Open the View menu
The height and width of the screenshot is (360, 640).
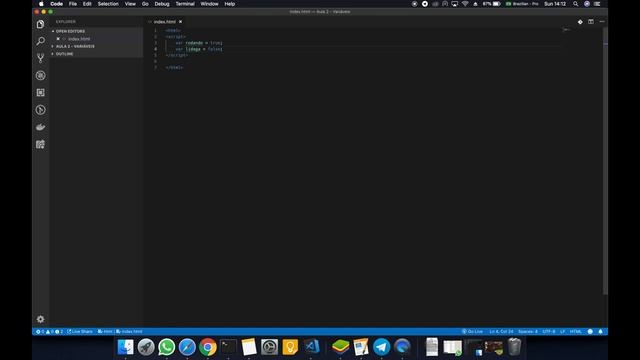130,4
